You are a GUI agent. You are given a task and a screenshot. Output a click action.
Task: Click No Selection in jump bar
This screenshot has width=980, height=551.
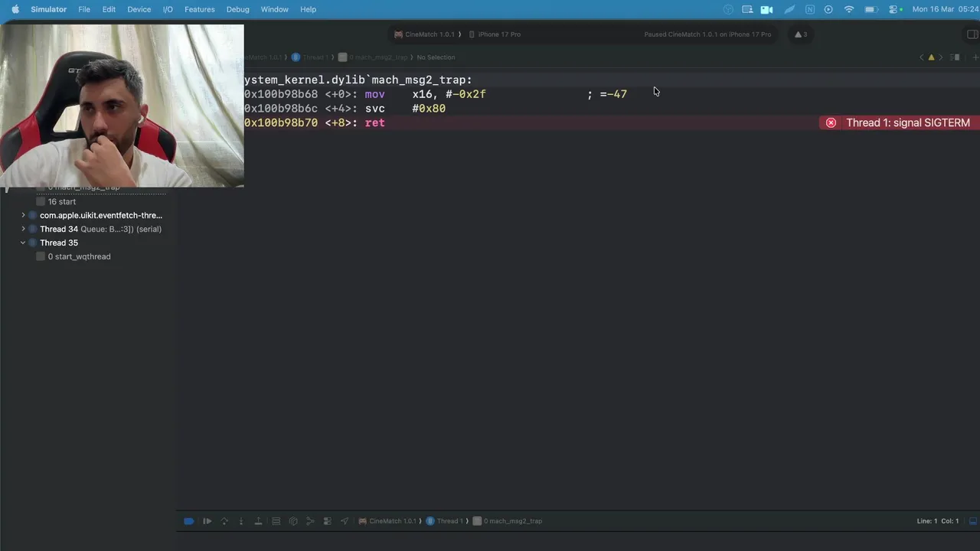436,57
